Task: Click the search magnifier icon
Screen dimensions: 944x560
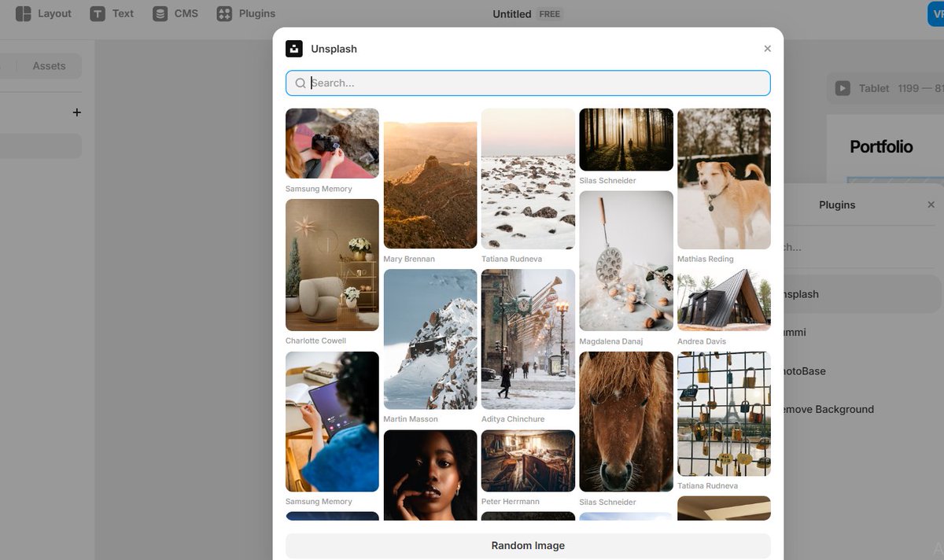Action: point(301,83)
